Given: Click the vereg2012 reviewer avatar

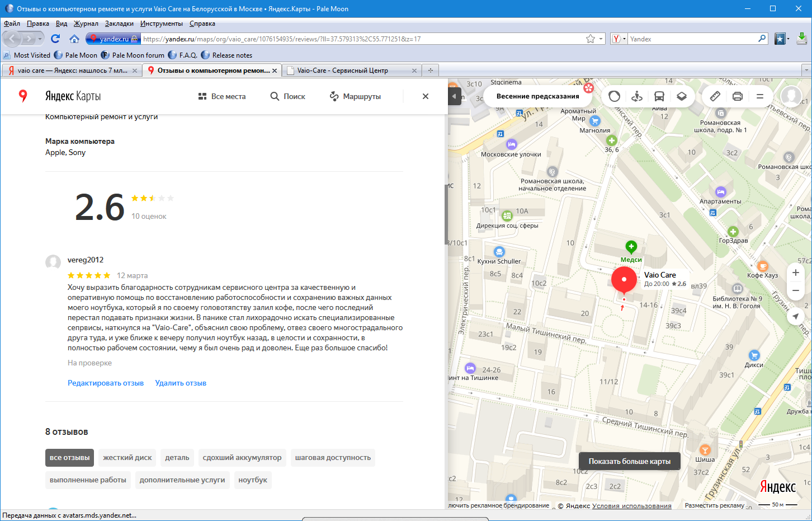Looking at the screenshot, I should 53,262.
